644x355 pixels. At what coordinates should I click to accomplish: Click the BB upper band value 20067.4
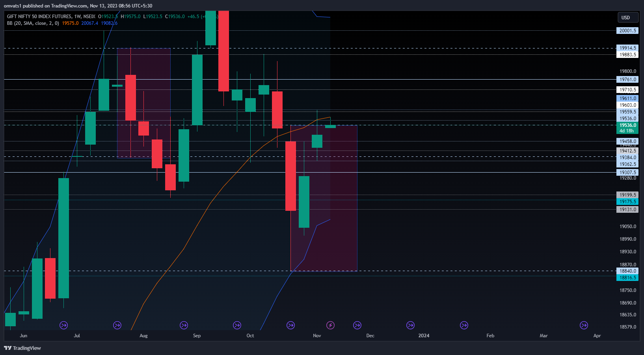pyautogui.click(x=90, y=23)
